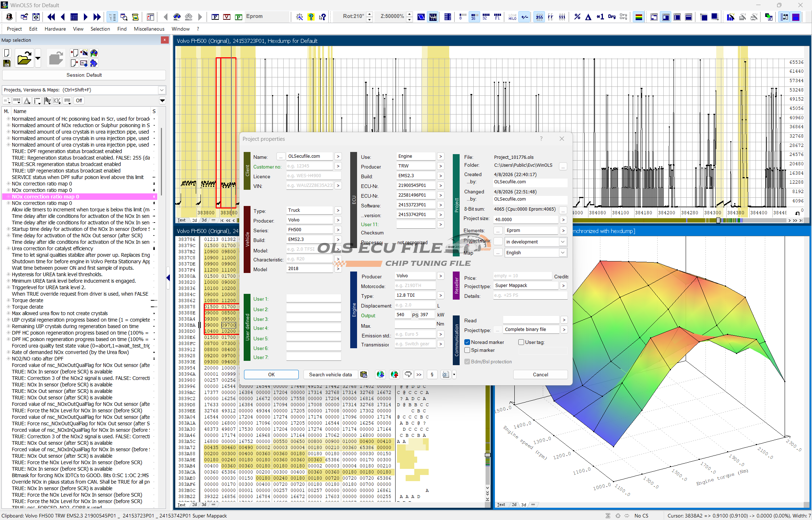Click the 16-bit data width icon
Image resolution: width=812 pixels, height=520 pixels.
[474, 17]
